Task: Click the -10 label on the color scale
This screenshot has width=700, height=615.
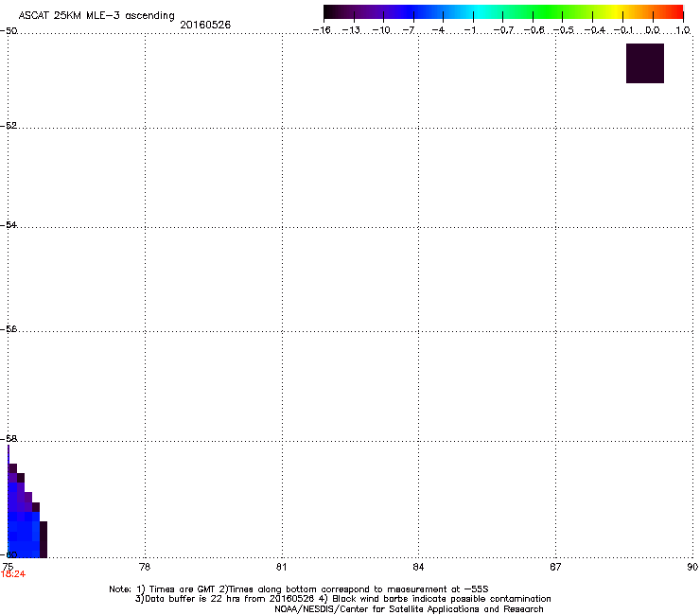Action: (381, 30)
